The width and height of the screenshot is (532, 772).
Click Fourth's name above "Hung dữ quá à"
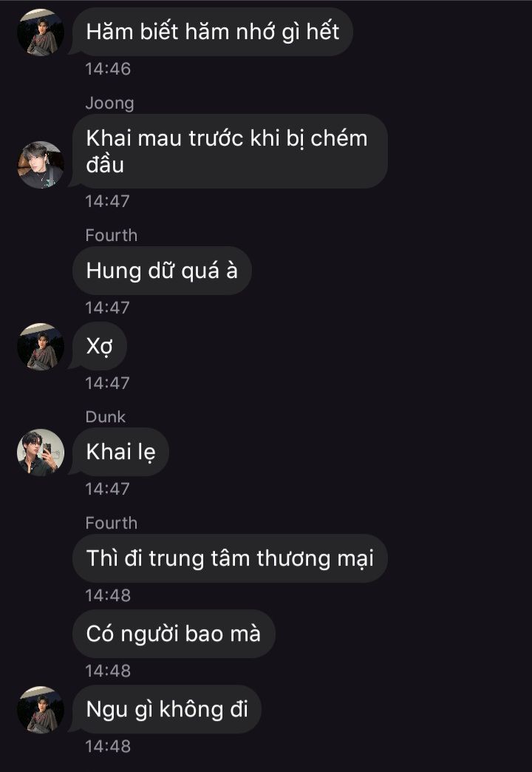click(x=112, y=235)
